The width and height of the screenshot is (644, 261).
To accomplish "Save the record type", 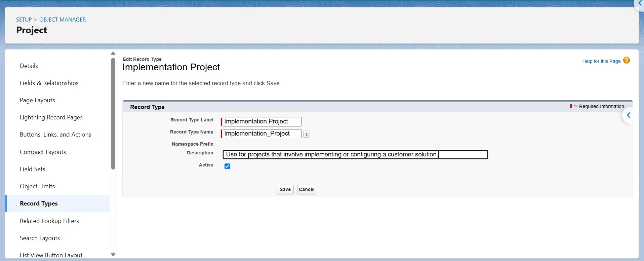I will 285,189.
